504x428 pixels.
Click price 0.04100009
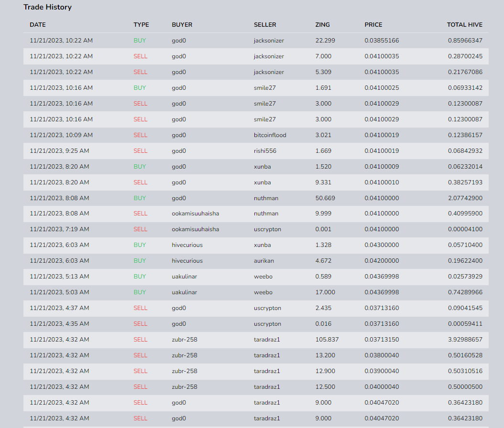pyautogui.click(x=382, y=167)
